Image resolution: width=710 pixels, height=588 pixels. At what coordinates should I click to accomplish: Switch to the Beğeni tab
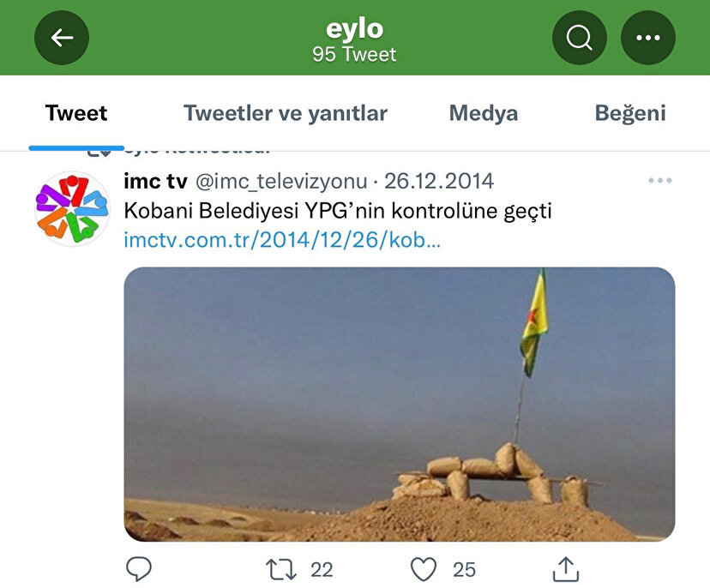point(630,113)
